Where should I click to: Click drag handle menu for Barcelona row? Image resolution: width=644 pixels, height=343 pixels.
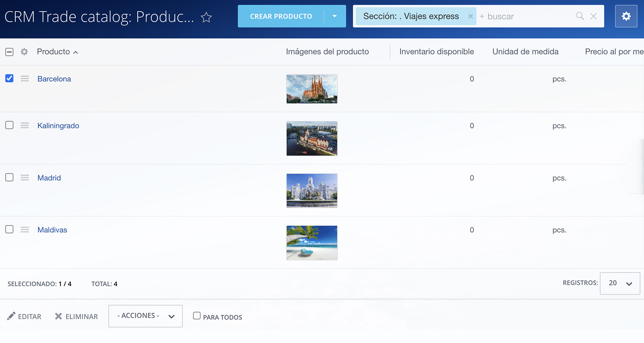point(25,79)
